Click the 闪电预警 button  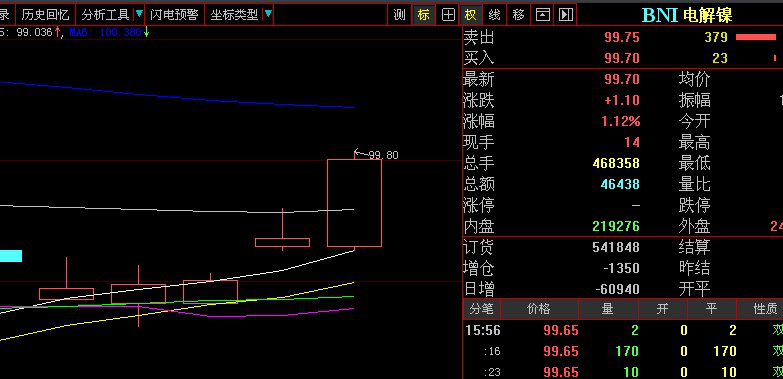[x=174, y=14]
